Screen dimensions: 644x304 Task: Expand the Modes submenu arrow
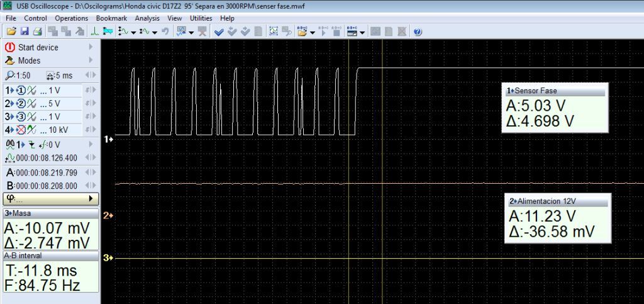[91, 60]
